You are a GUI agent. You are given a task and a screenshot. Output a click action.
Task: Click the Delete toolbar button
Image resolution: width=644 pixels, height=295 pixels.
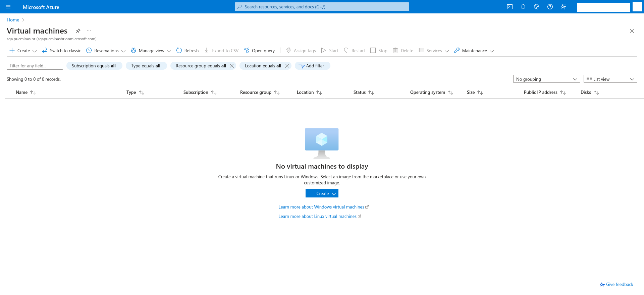coord(403,51)
